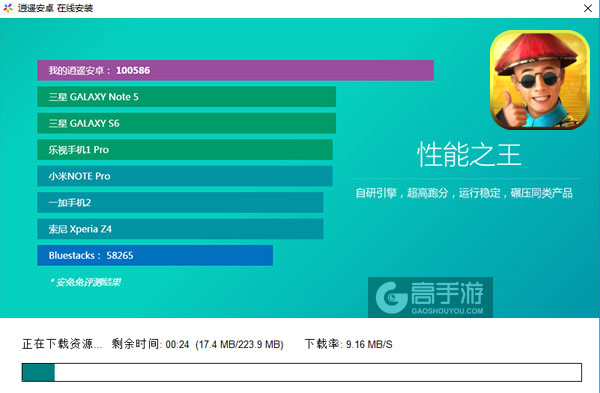Click the 安兔兔评测结果 footnote
The width and height of the screenshot is (600, 393).
click(85, 282)
